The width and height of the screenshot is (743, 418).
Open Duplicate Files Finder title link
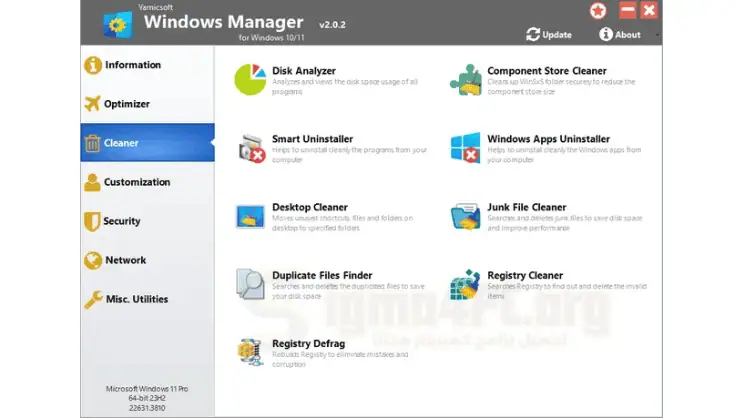(322, 275)
